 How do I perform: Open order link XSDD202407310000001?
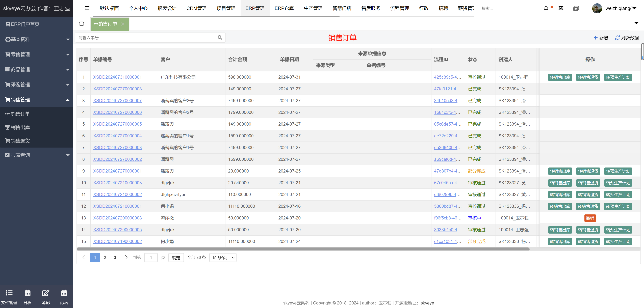coord(117,77)
